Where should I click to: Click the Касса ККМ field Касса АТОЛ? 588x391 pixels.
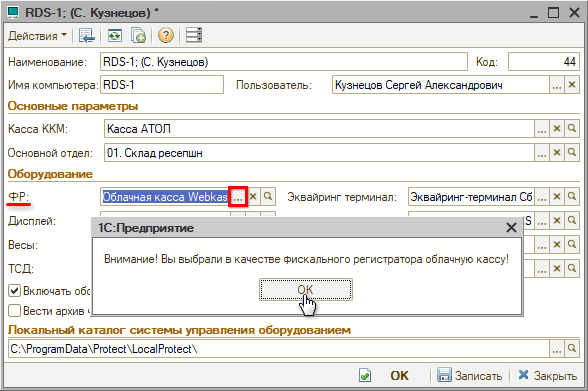pos(319,129)
